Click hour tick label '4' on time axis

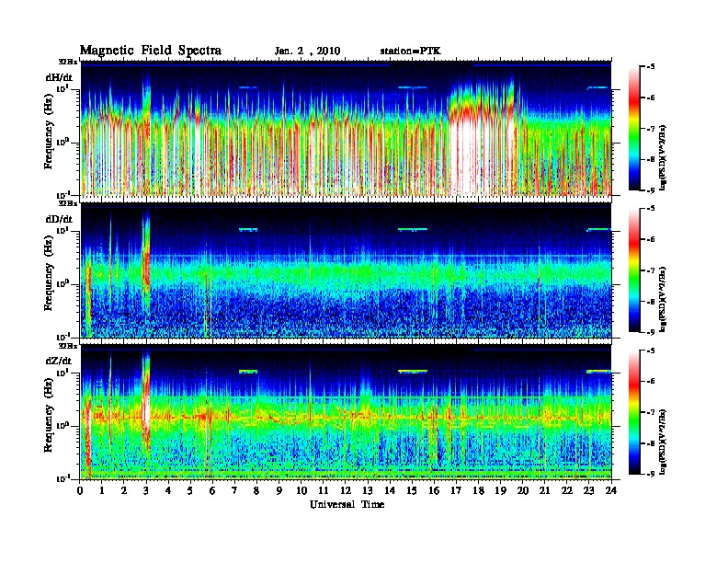[x=168, y=491]
